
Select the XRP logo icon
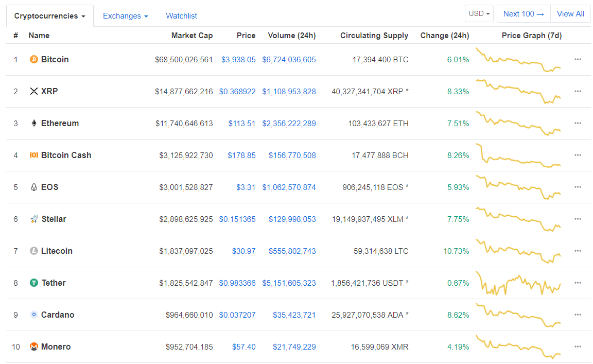coord(33,91)
